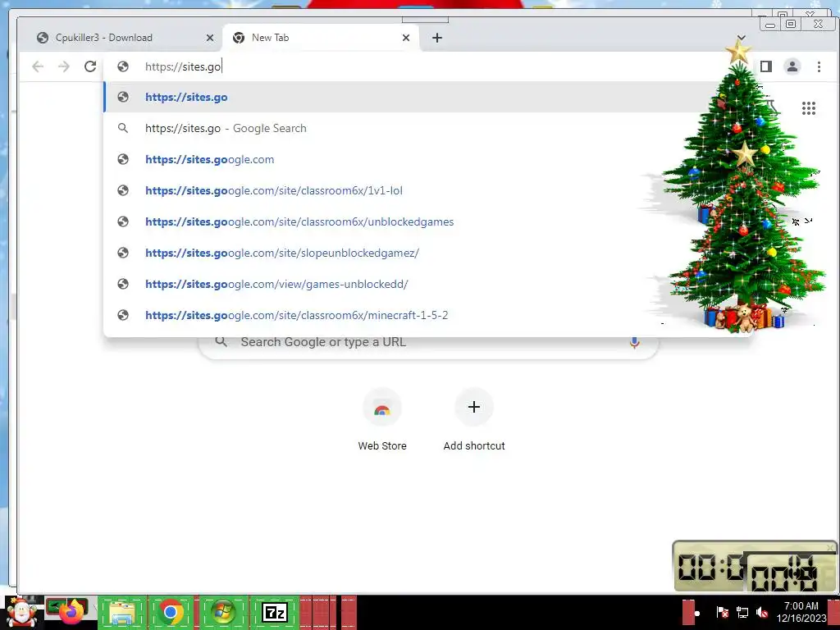840x630 pixels.
Task: Open 7-Zip from the taskbar
Action: (274, 612)
